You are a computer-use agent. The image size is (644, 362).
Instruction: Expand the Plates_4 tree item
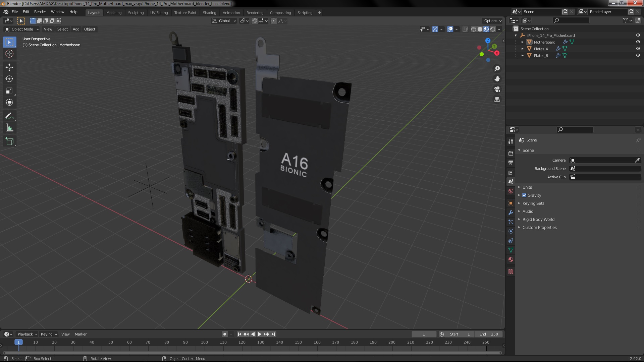tap(523, 49)
